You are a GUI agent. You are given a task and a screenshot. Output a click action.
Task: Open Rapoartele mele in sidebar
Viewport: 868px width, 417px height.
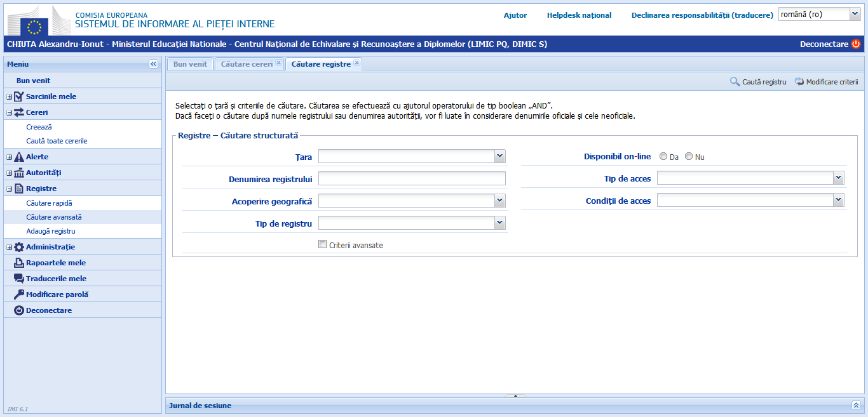[x=55, y=263]
